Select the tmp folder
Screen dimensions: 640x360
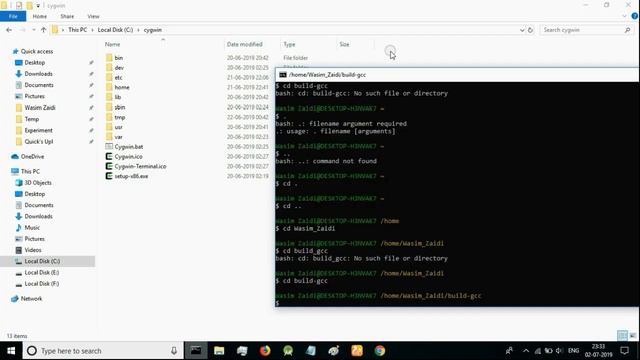120,117
